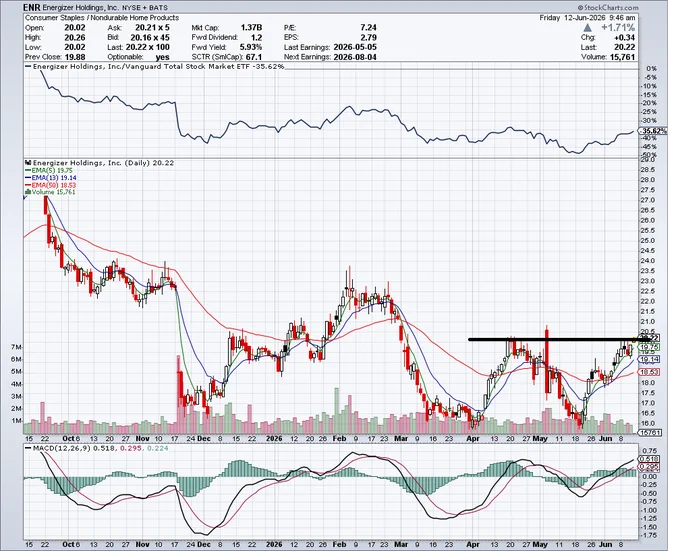Click the Open value next to 'Open:'
Image resolution: width=680 pixels, height=551 pixels.
click(75, 28)
